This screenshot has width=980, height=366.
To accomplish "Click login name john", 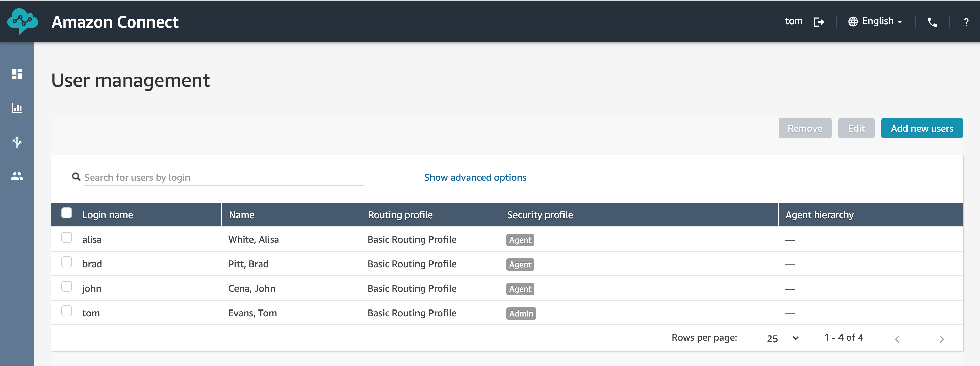I will click(x=92, y=288).
